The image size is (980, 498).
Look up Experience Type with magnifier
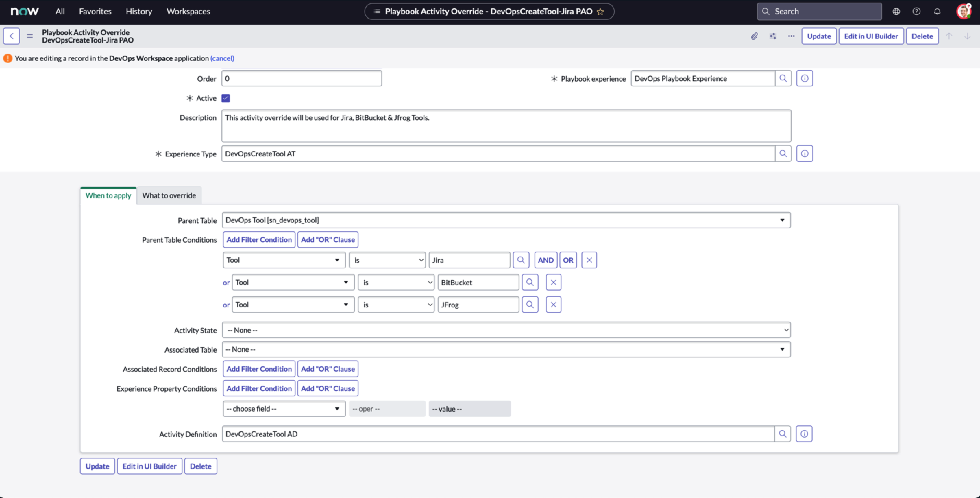click(783, 154)
